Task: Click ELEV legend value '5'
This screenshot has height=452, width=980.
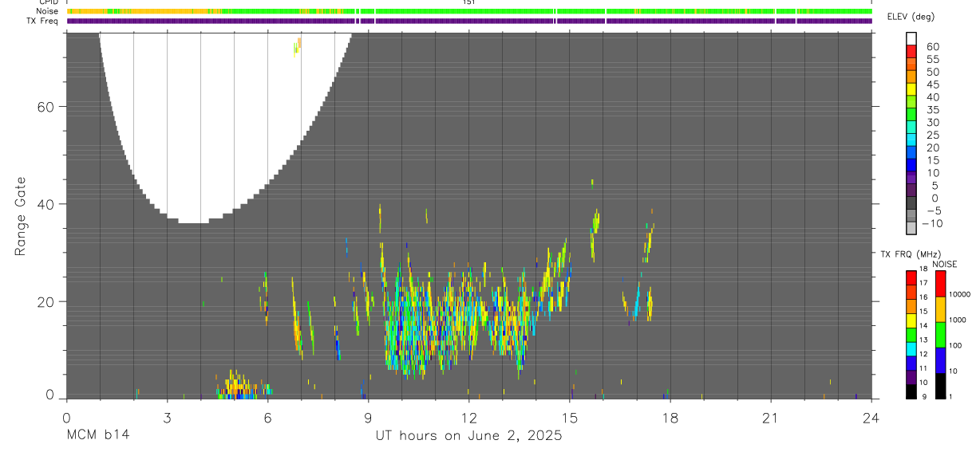Action: (935, 186)
